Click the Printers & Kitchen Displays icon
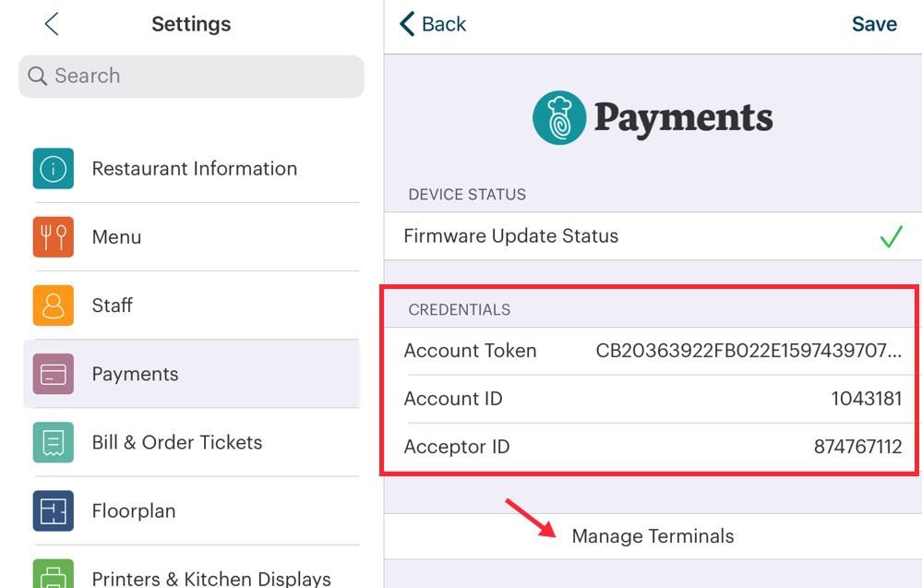Screen dimensions: 922x588 tap(54, 574)
